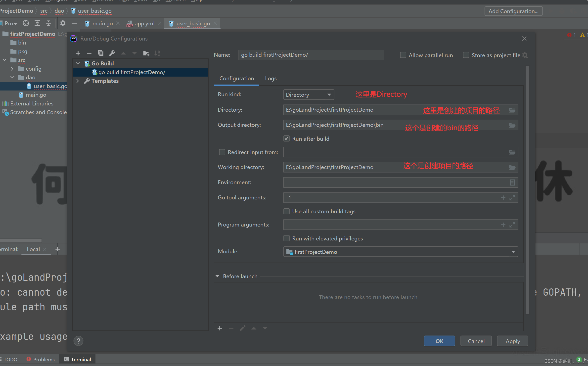Viewport: 588px width, 366px height.
Task: Open the Module firstProjectDemo dropdown
Action: tap(401, 252)
